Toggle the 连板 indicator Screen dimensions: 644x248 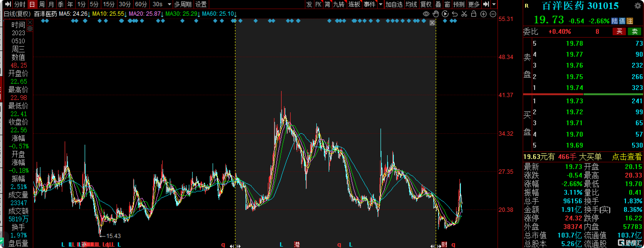pyautogui.click(x=354, y=4)
